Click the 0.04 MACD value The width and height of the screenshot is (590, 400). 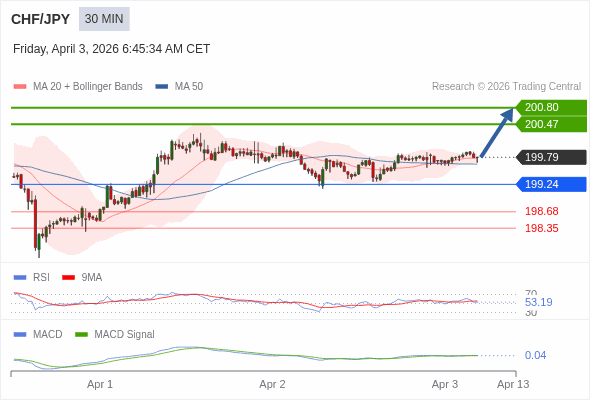pos(535,355)
